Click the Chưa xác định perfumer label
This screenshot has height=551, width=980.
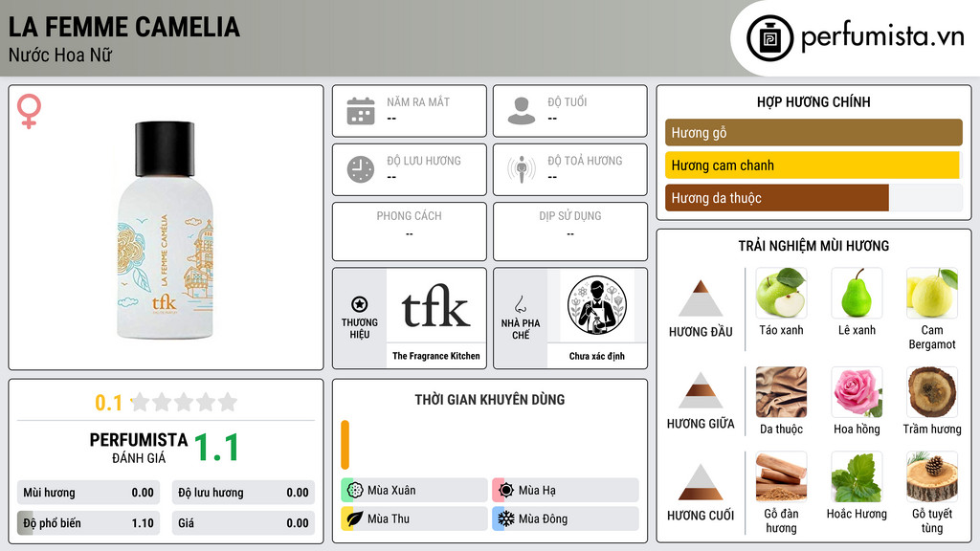pos(597,356)
